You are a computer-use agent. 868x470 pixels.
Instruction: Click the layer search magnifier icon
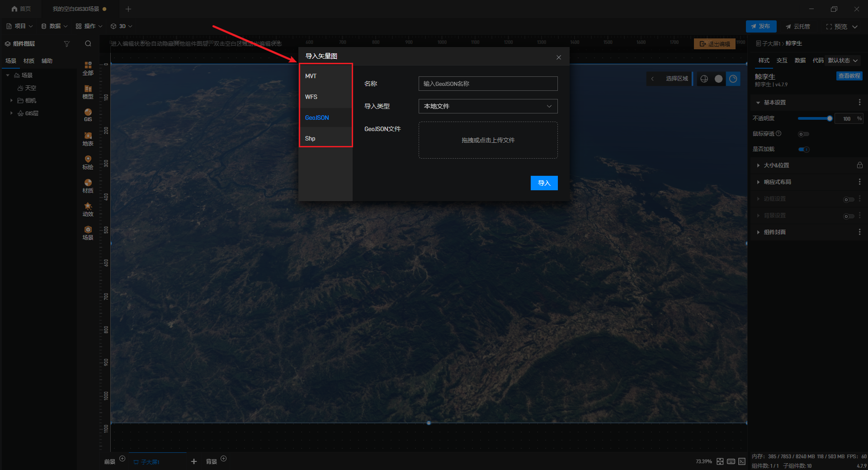click(88, 44)
